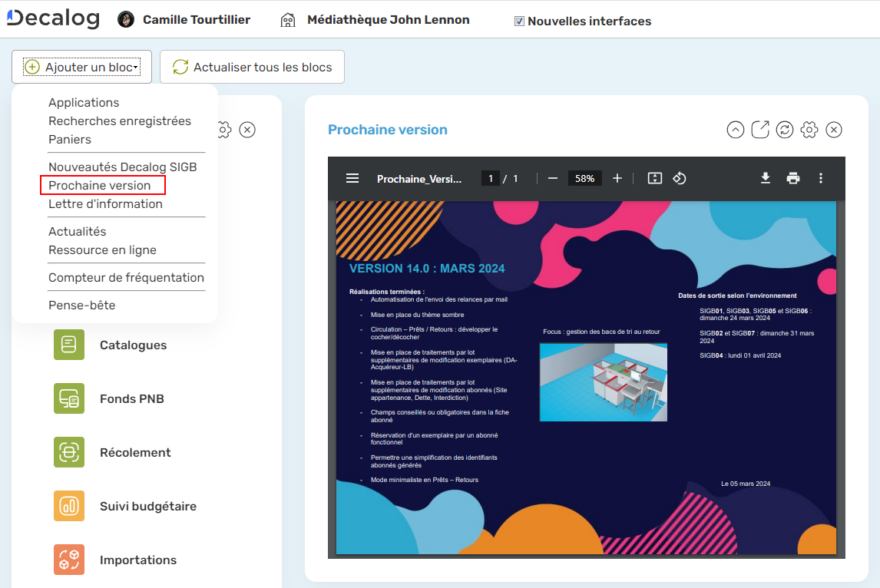This screenshot has width=880, height=588.
Task: Open the Fonds PNB icon
Action: [69, 398]
